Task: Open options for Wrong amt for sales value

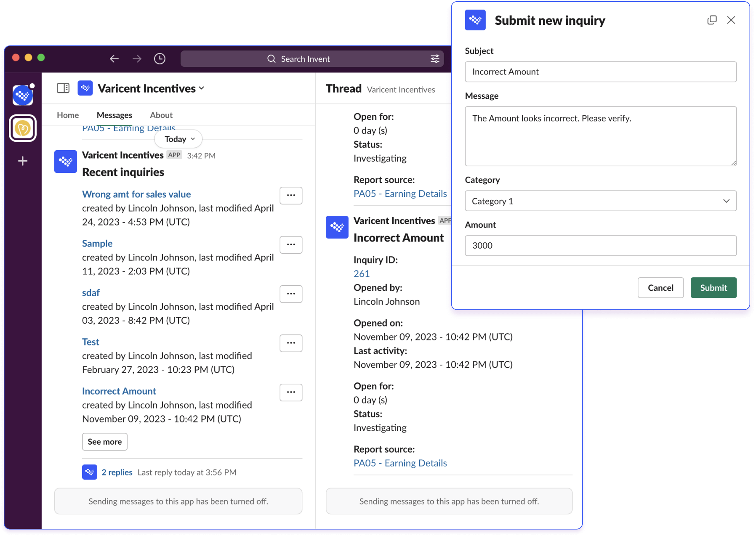Action: [x=291, y=195]
